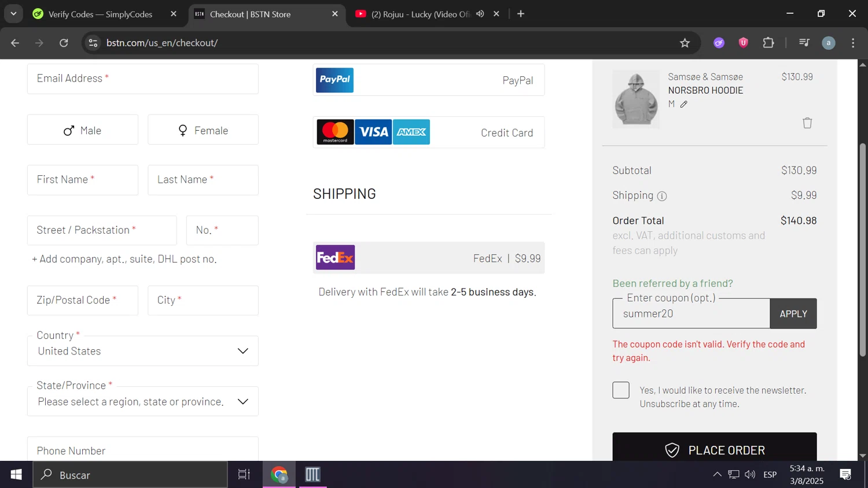Open site information icon in address bar
The image size is (868, 488).
click(93, 43)
